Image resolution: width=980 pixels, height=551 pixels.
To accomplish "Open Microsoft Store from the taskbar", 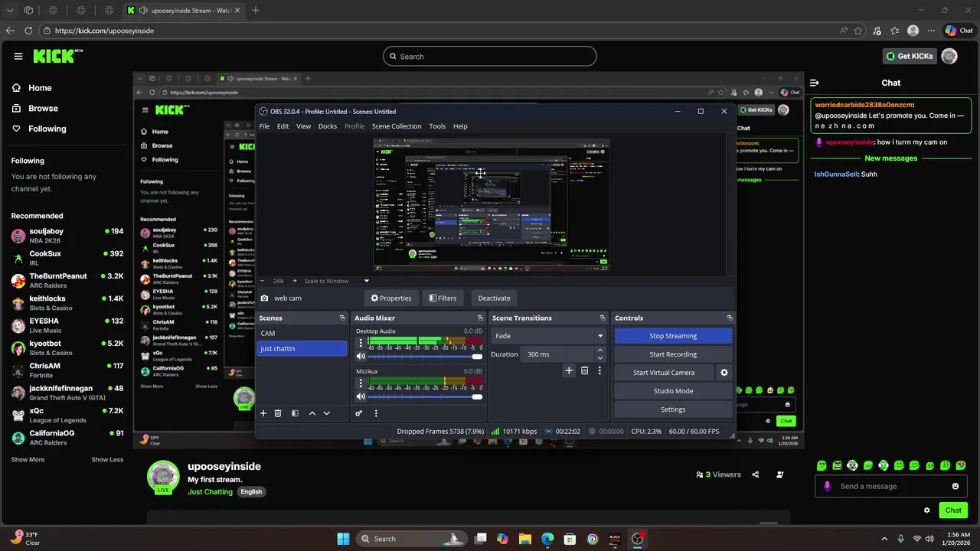I will 570,539.
